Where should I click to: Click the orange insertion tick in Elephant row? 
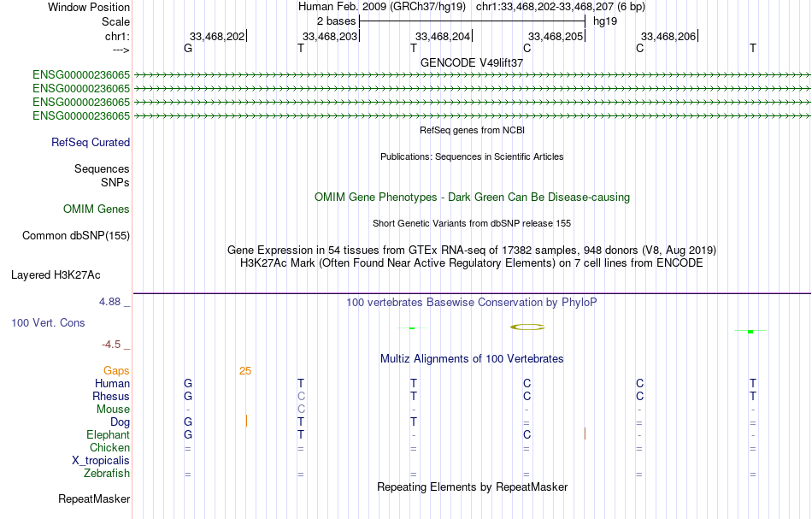(x=585, y=433)
